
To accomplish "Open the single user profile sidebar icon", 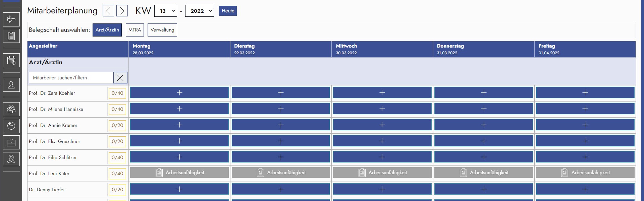I will [11, 85].
